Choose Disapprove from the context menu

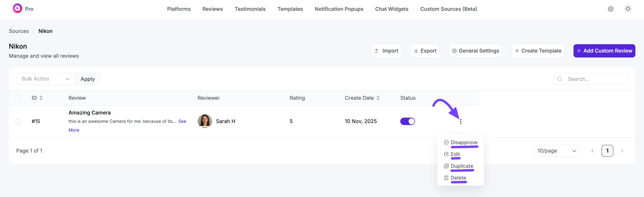click(x=460, y=142)
